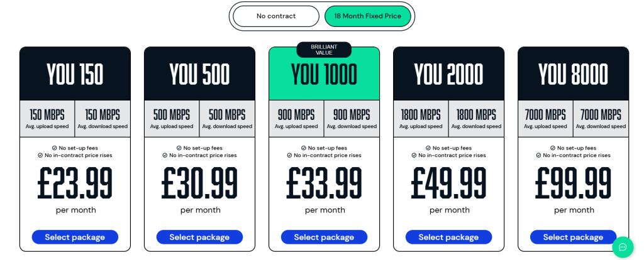This screenshot has width=644, height=260.
Task: Click the YOU 150 plan header
Action: coord(75,74)
